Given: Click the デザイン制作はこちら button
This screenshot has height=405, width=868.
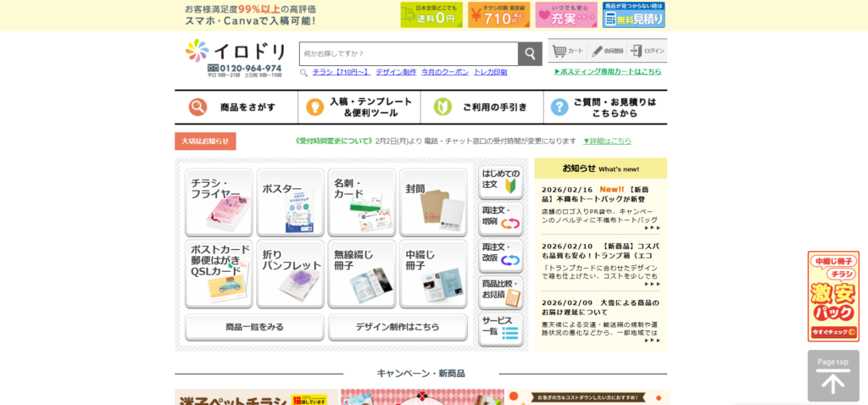Looking at the screenshot, I should tap(398, 327).
